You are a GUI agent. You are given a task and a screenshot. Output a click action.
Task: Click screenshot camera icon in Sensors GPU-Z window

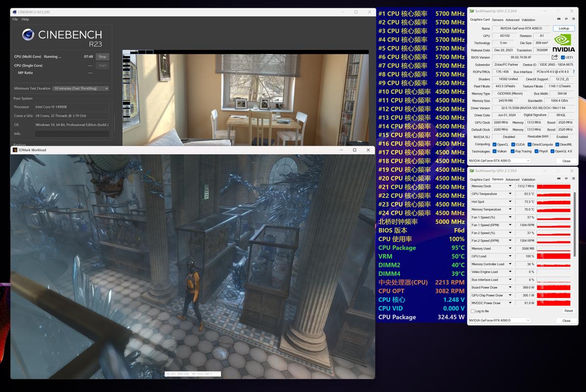559,179
